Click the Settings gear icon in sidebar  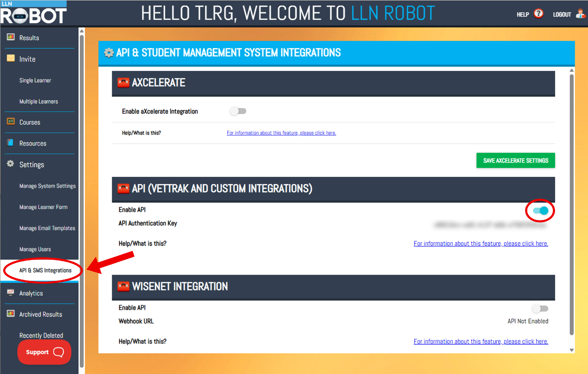10,164
